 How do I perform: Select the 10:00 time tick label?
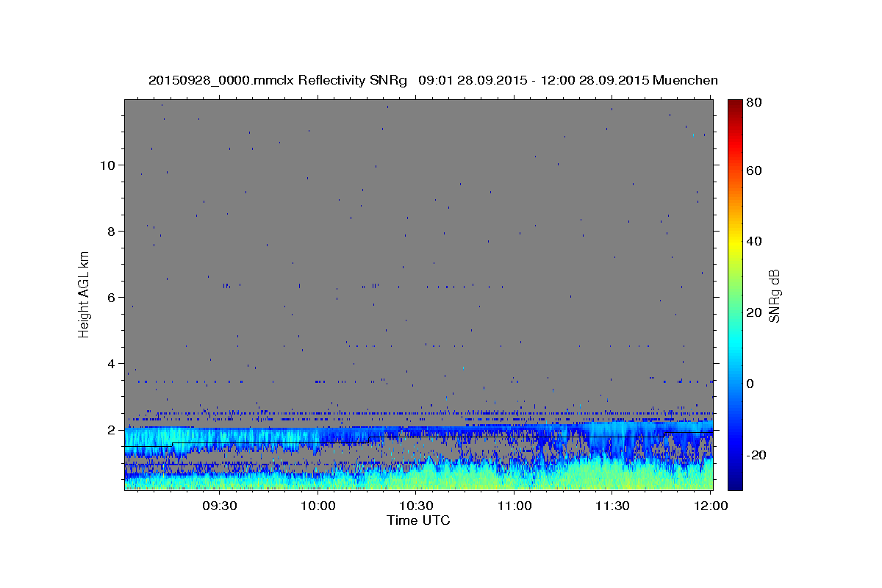(x=318, y=506)
